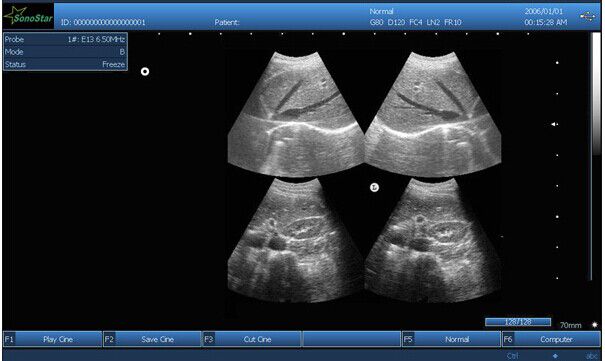Open the F6 Computer button
The image size is (605, 361).
(x=551, y=339)
